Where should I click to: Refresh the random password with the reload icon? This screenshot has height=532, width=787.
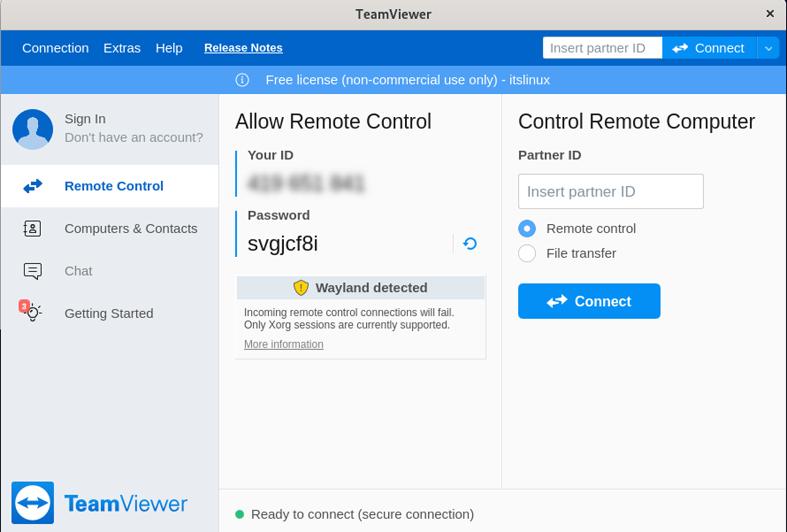click(x=470, y=243)
